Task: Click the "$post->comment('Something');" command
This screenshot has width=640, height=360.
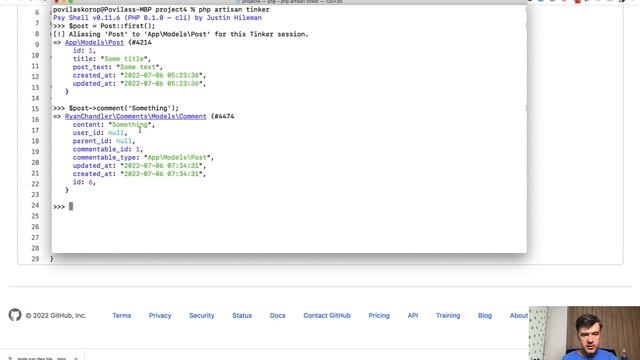Action: coord(124,108)
